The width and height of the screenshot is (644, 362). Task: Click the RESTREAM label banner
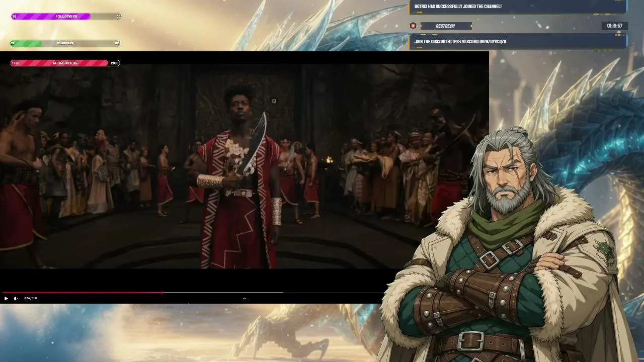point(445,26)
